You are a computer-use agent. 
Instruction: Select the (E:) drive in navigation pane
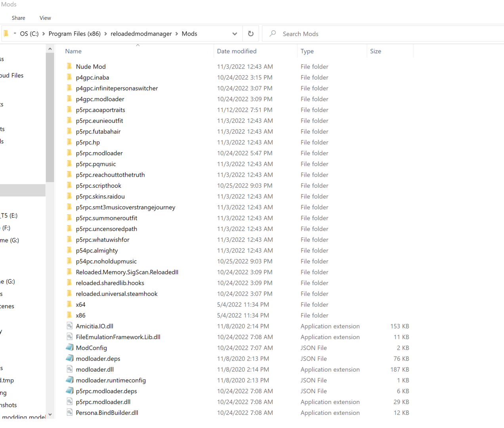(x=9, y=216)
